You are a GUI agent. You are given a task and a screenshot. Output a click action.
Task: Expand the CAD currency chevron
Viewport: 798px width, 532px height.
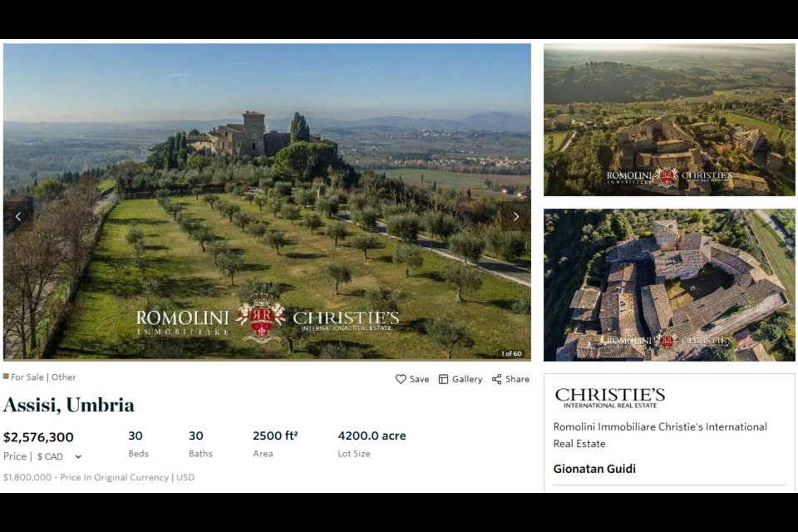[78, 456]
